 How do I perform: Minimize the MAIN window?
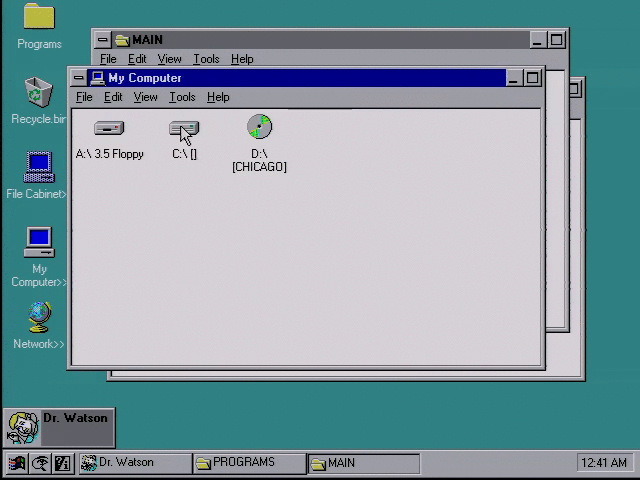click(538, 40)
